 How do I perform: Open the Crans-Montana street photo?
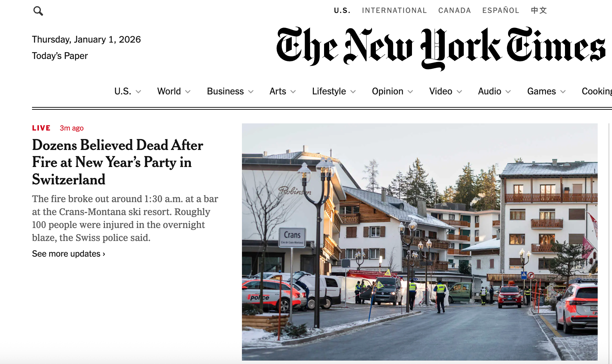[x=420, y=242]
